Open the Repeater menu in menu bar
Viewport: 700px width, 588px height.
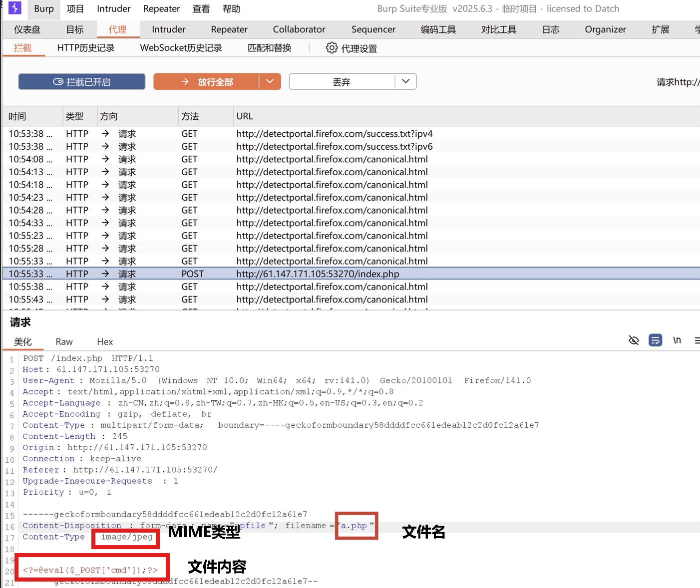(161, 8)
